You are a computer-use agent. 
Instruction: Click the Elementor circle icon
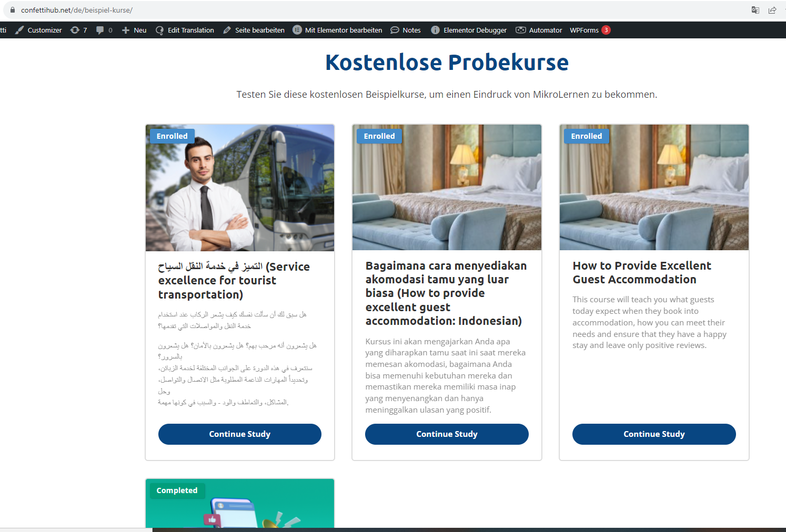(297, 30)
